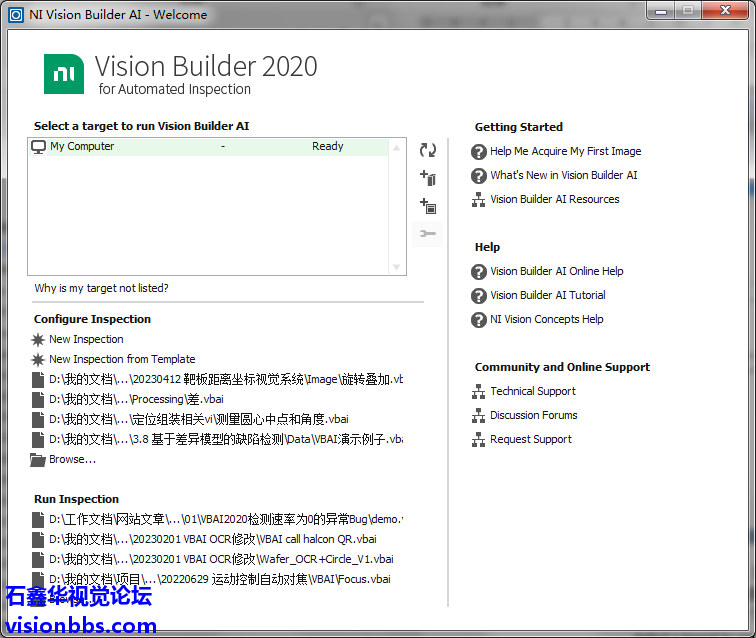
Task: Click the refresh target list icon
Action: (x=428, y=150)
